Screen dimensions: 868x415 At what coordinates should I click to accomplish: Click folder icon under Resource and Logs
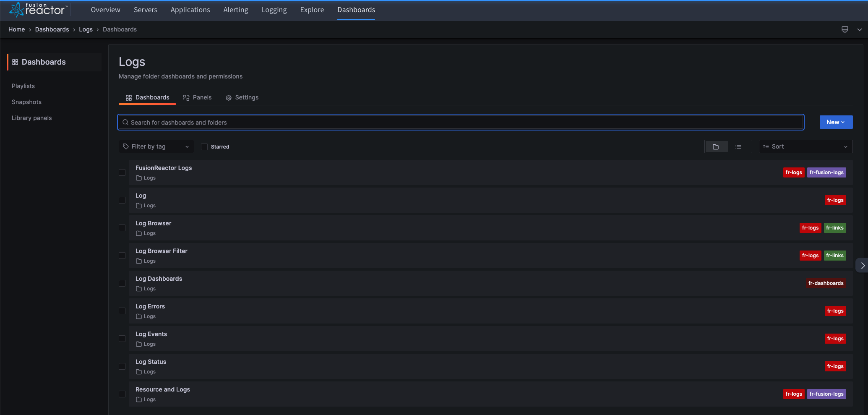[139, 399]
